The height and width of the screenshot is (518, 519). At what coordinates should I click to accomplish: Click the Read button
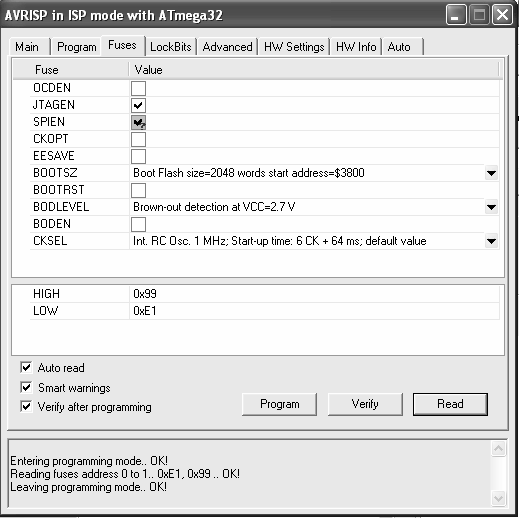pos(450,404)
